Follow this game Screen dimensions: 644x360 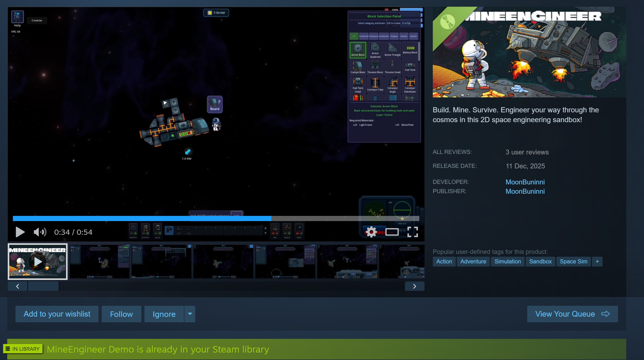click(121, 314)
